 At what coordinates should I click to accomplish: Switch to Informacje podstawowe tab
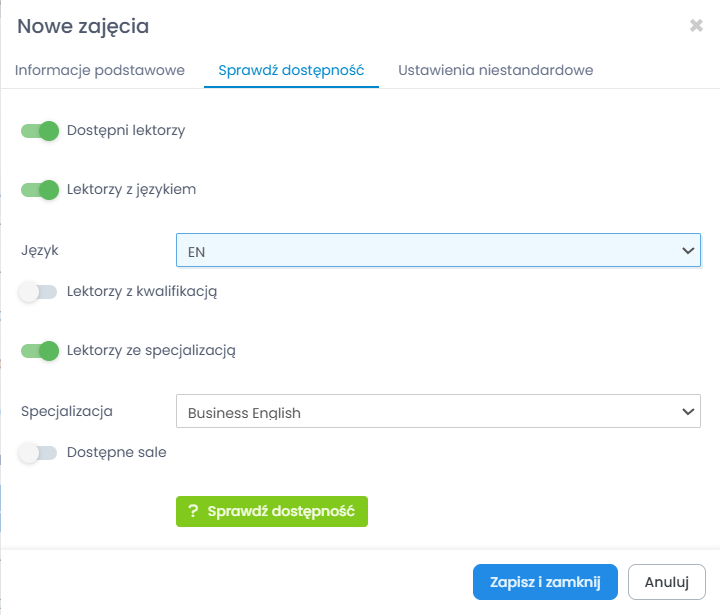pos(100,71)
